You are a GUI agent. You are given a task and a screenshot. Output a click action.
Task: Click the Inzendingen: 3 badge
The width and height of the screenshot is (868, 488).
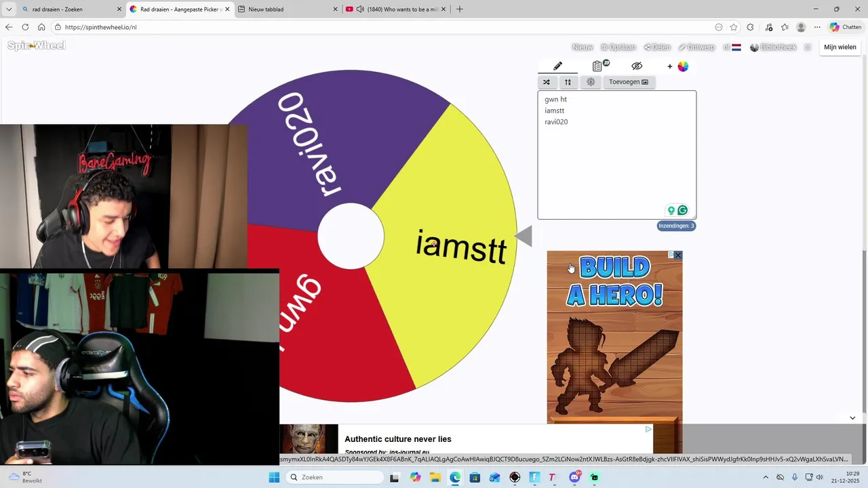(676, 226)
